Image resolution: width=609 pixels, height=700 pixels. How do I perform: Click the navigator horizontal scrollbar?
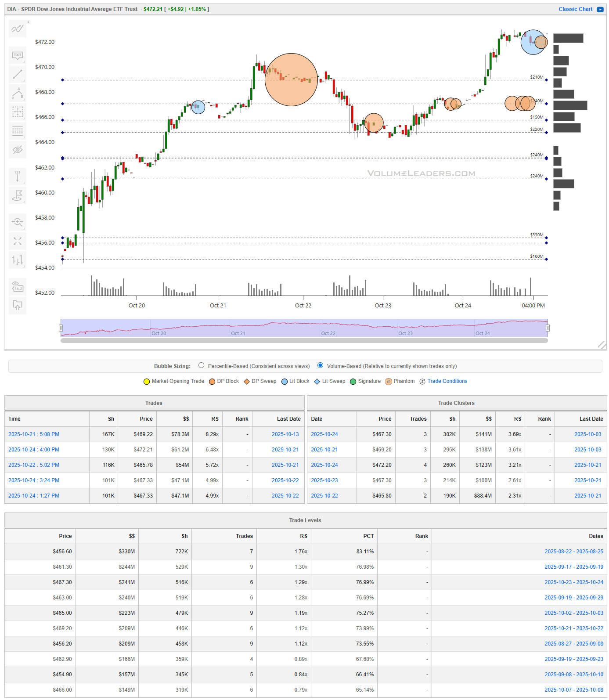(304, 340)
